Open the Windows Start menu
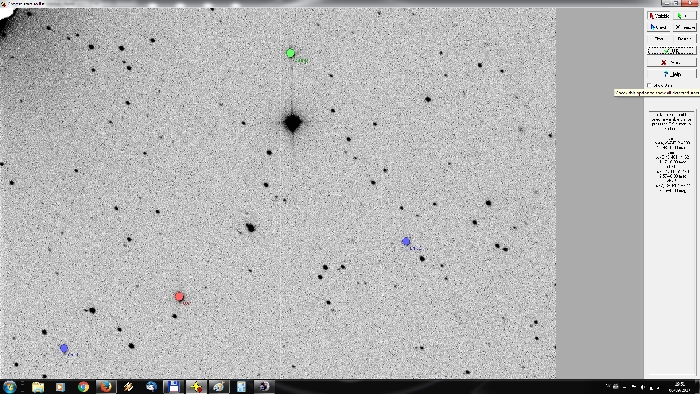This screenshot has height=394, width=700. [x=10, y=386]
